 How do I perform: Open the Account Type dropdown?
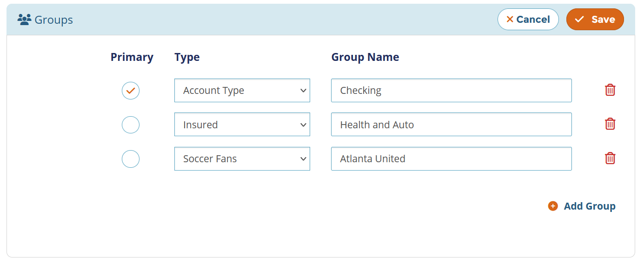[x=242, y=91]
